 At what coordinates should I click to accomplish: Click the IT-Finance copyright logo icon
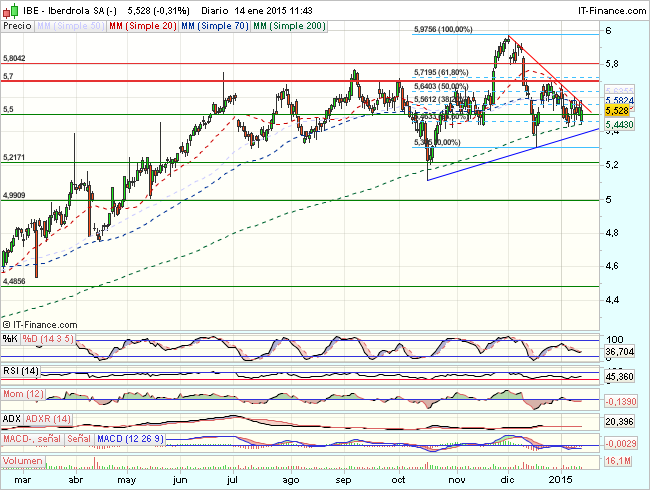(8, 323)
